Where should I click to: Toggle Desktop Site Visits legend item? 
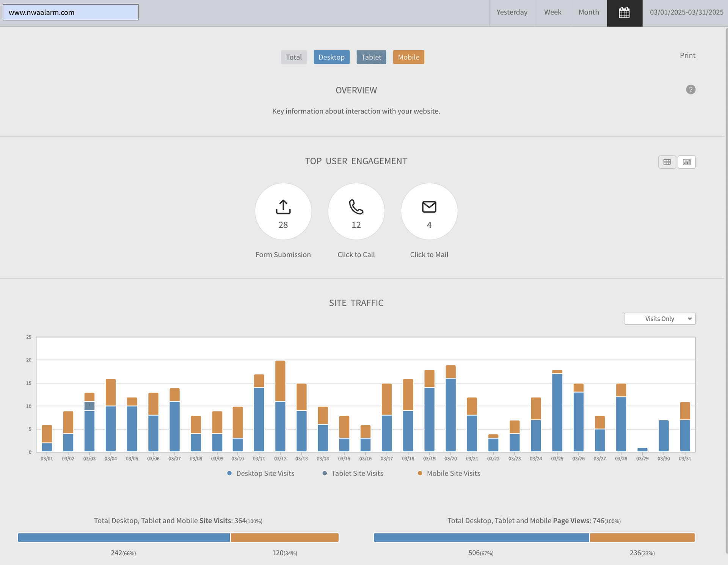pos(261,473)
